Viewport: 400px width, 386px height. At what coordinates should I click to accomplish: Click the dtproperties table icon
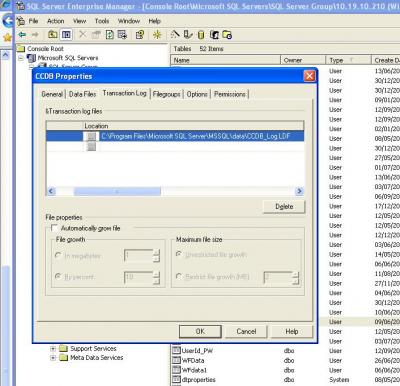176,380
